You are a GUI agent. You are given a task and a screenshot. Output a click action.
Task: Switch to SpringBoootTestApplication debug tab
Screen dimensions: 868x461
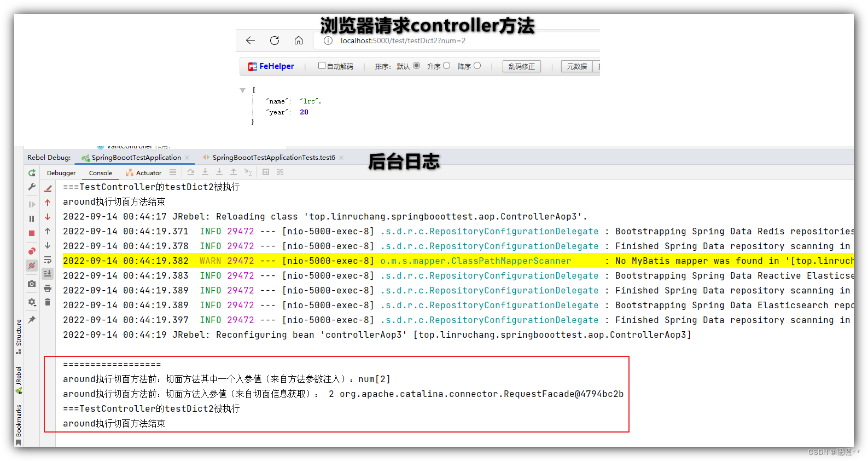click(136, 158)
